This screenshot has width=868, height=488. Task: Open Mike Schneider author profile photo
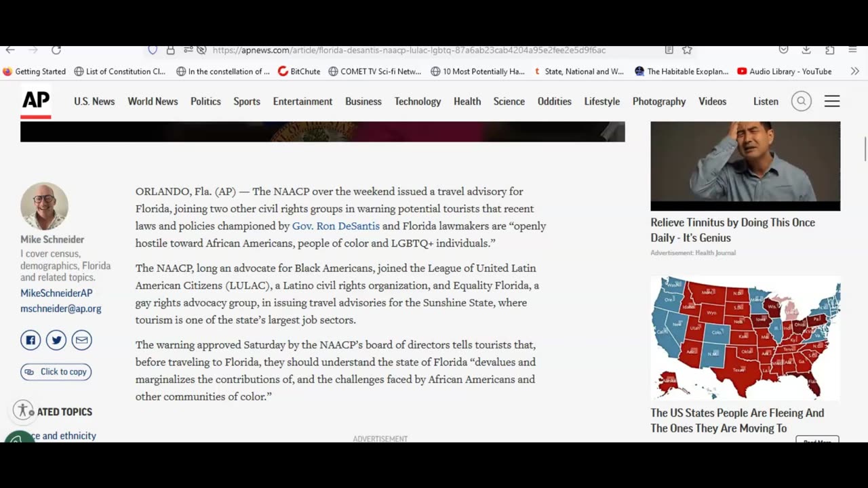[44, 206]
